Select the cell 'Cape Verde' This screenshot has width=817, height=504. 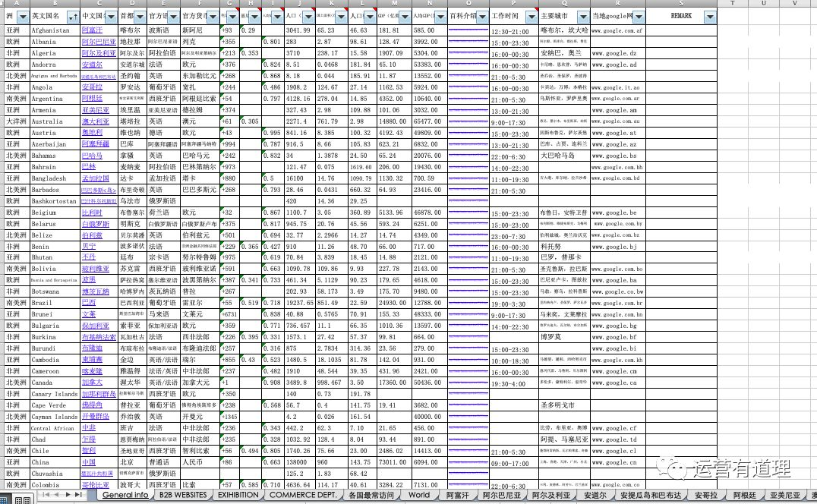pyautogui.click(x=55, y=405)
